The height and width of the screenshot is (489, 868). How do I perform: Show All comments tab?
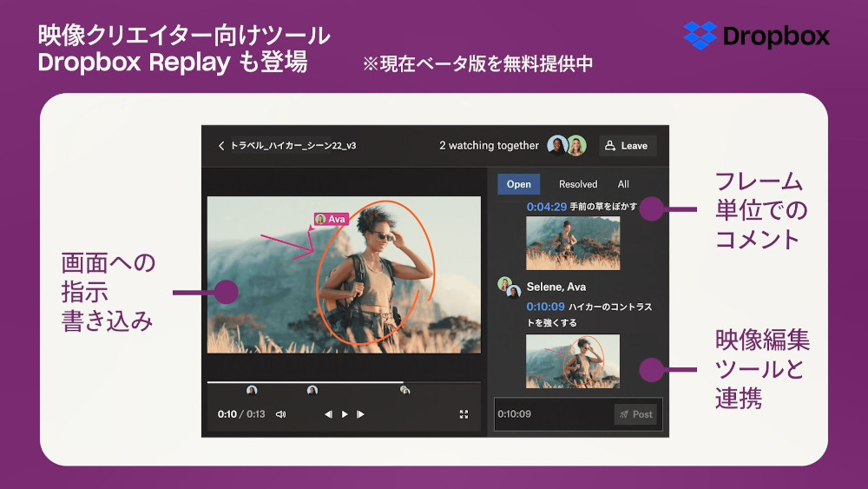pyautogui.click(x=623, y=184)
